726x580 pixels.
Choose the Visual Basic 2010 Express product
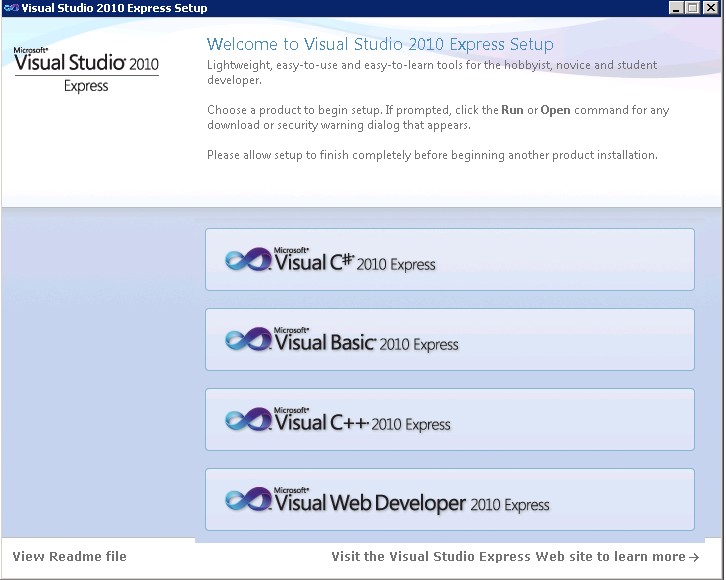click(x=450, y=340)
